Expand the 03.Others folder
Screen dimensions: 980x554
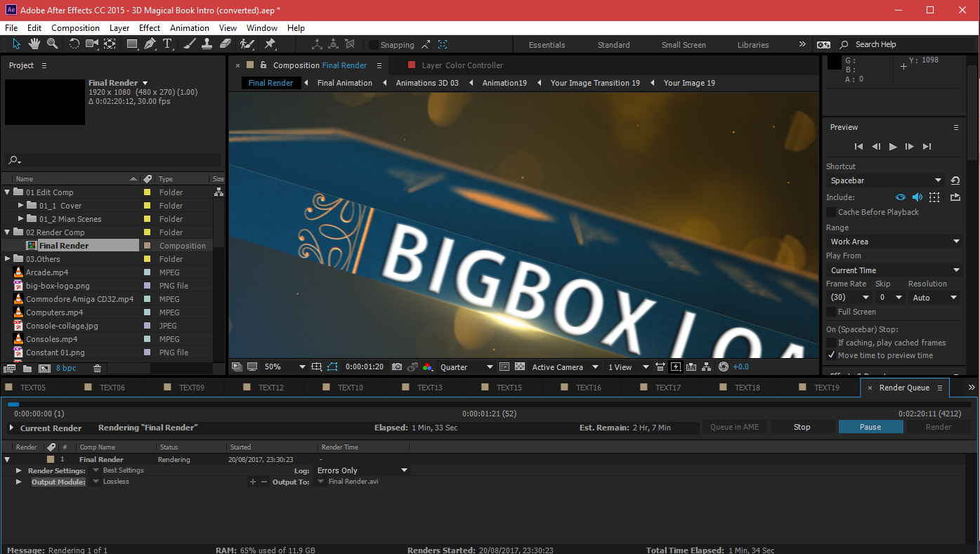8,259
